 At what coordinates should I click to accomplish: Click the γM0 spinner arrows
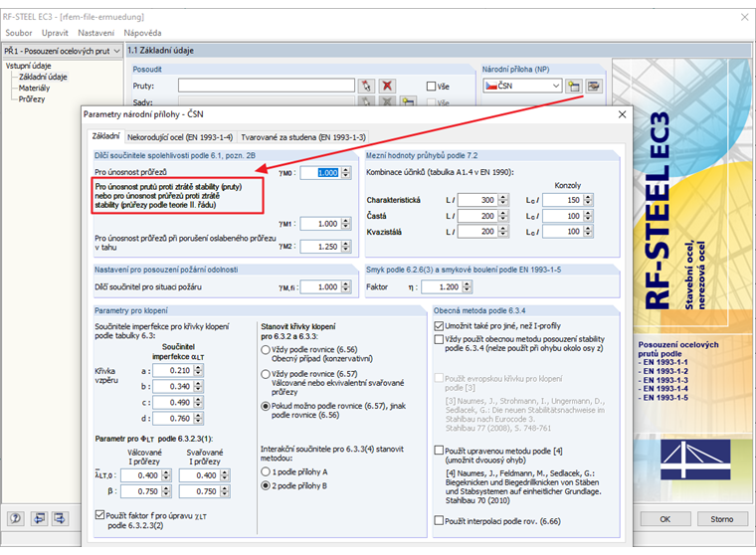coord(346,173)
